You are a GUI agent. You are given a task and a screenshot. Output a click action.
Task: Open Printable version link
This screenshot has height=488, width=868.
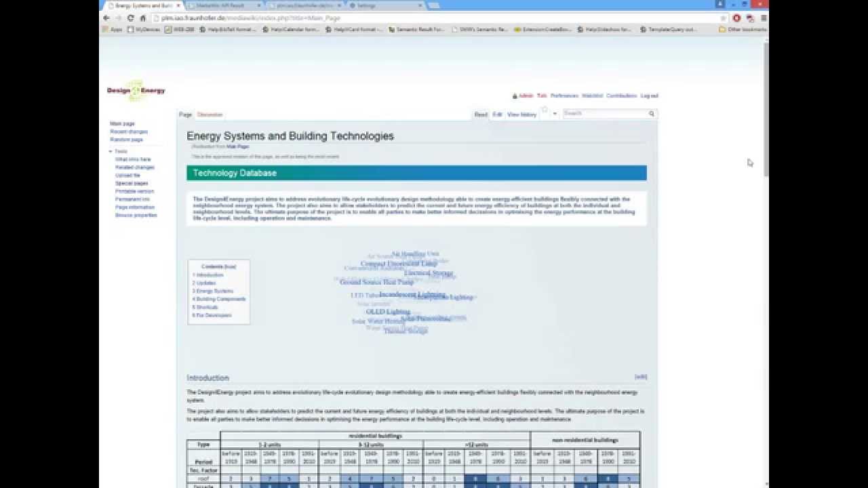134,191
